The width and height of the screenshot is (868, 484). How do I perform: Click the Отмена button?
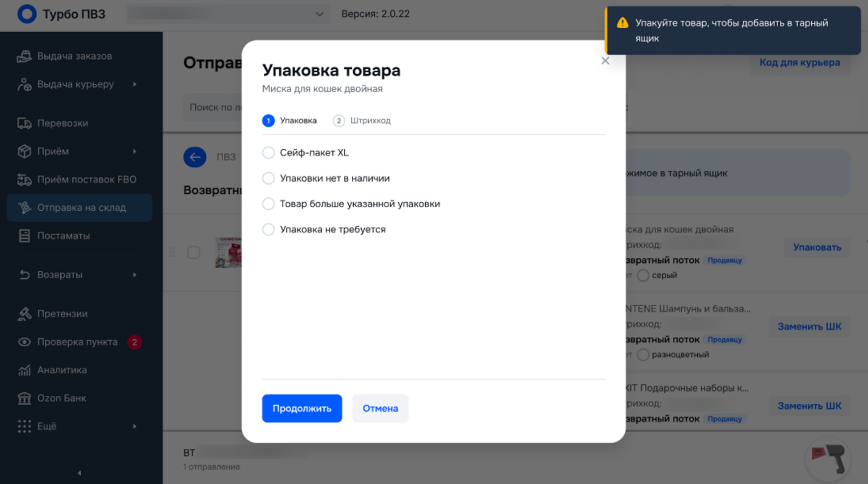coord(381,408)
